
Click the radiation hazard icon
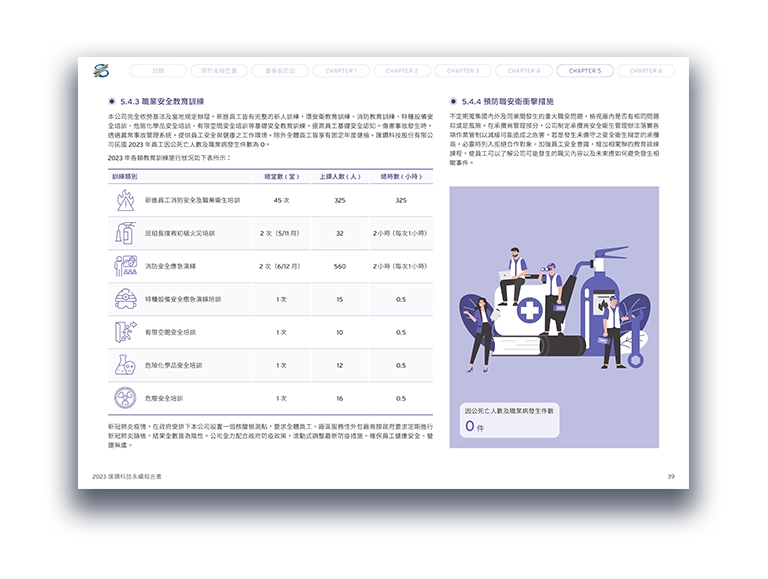coord(125,398)
